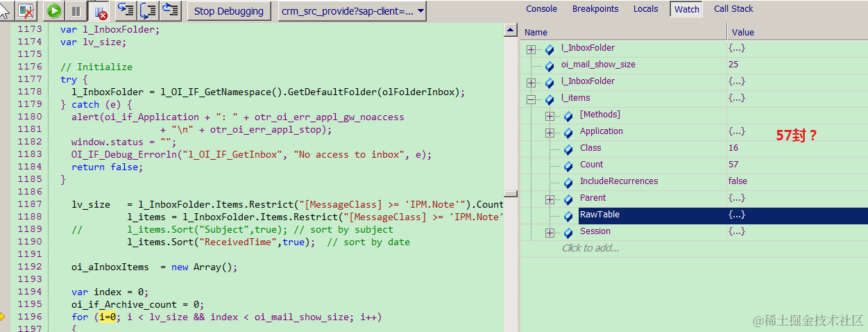Click the Step Out icon
Viewport: 868px width, 332px height.
[x=170, y=10]
